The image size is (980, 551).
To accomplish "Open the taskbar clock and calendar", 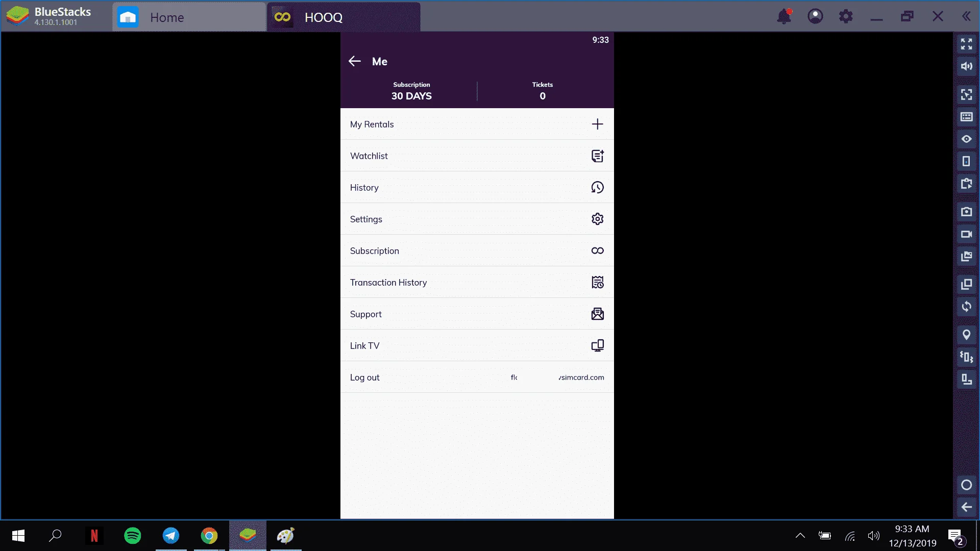I will [912, 536].
